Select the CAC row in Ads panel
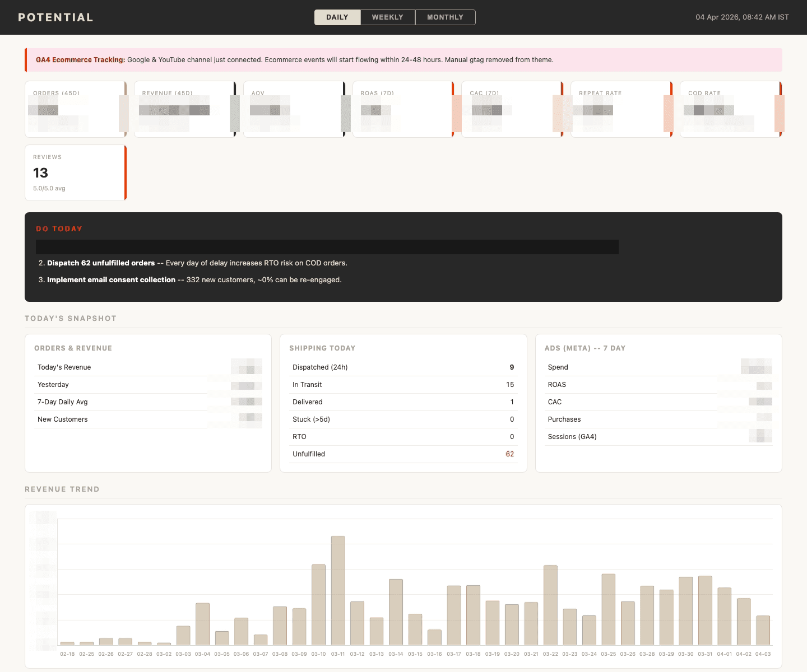807x672 pixels. (658, 402)
